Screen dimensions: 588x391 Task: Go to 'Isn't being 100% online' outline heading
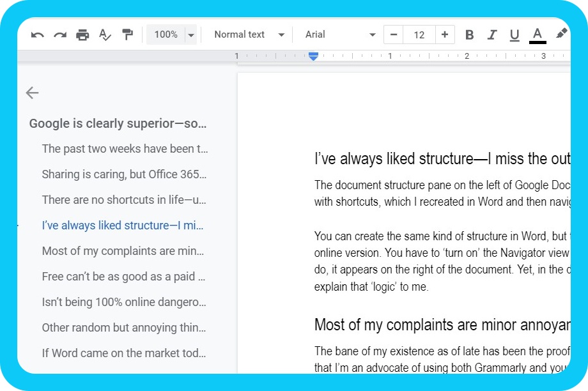[x=124, y=302]
